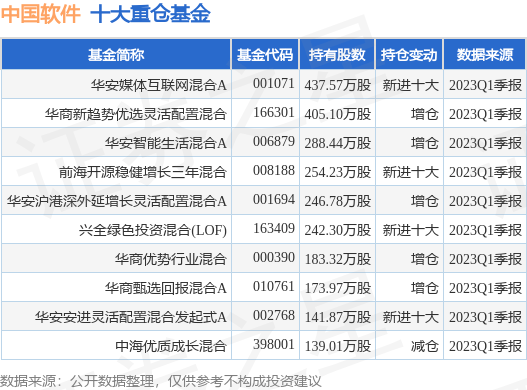Click fund code 163409
Viewport: 527px width, 390px height.
[274, 228]
